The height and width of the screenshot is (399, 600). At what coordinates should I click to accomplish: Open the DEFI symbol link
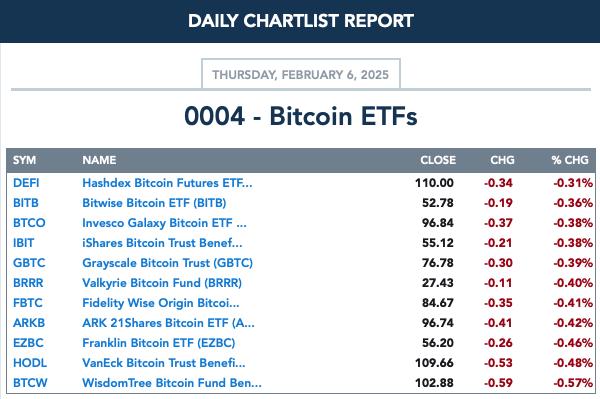click(26, 183)
